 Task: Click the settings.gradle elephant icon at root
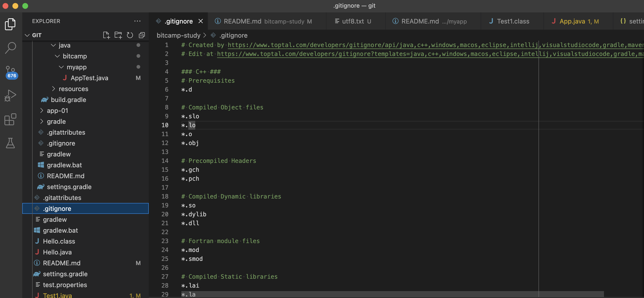tap(37, 274)
